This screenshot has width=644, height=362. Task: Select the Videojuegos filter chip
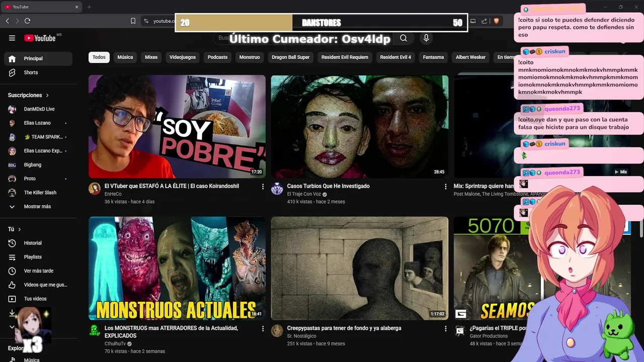[183, 57]
